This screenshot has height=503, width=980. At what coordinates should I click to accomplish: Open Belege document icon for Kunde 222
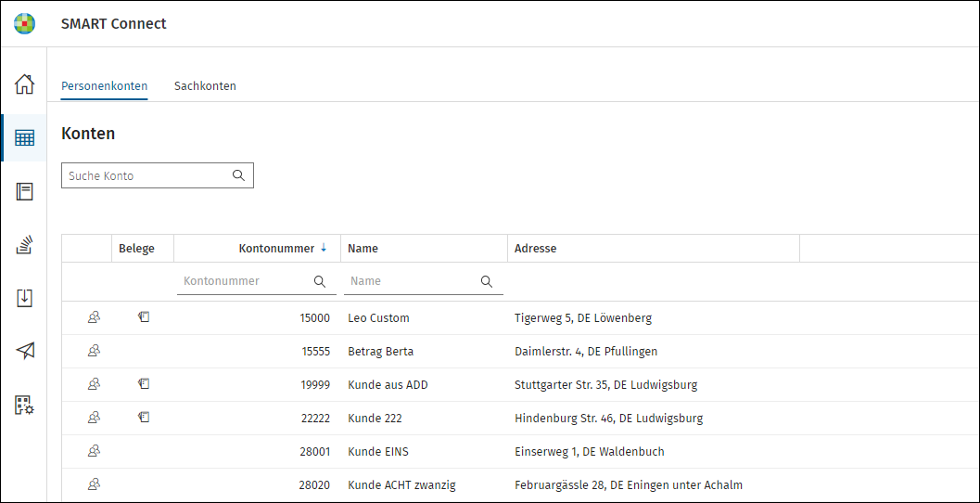pos(144,417)
